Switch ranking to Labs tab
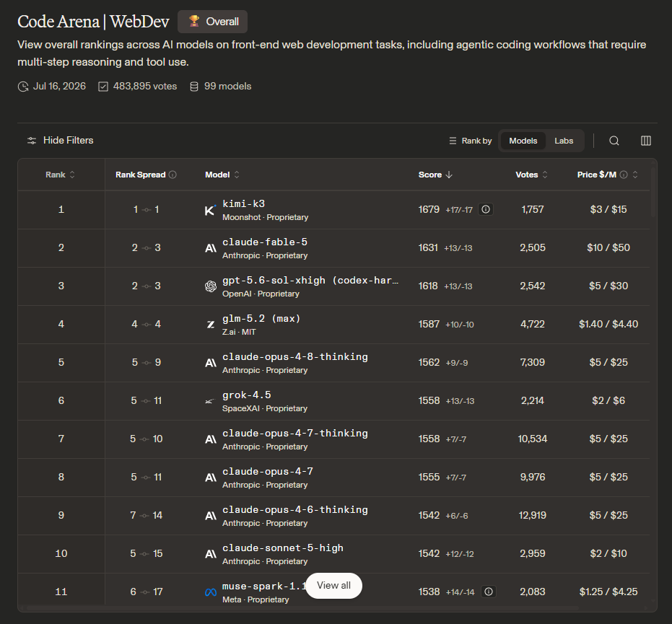This screenshot has height=624, width=672. point(564,141)
